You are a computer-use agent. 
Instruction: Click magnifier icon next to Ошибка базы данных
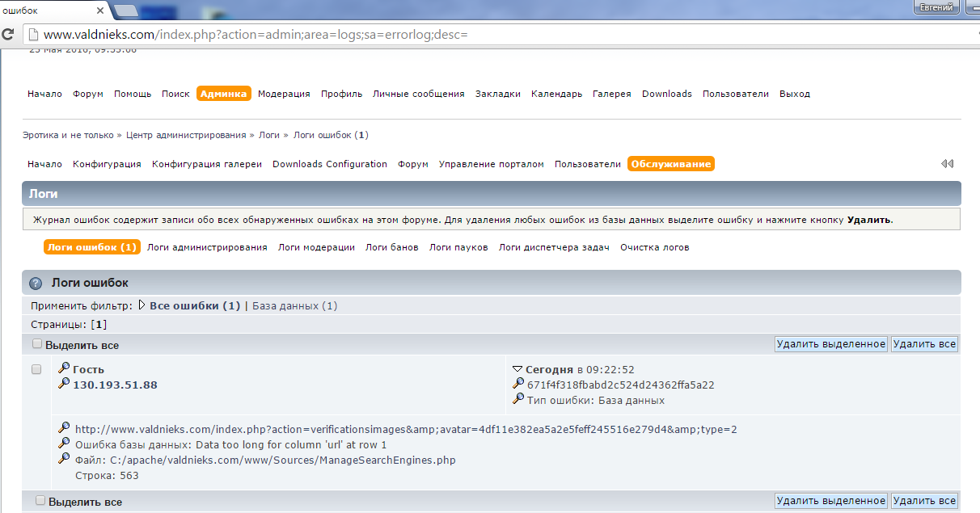pos(64,444)
